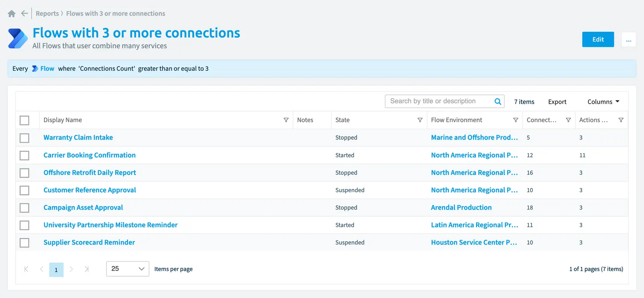The image size is (644, 298).
Task: Click the search magnifier icon
Action: pos(498,101)
